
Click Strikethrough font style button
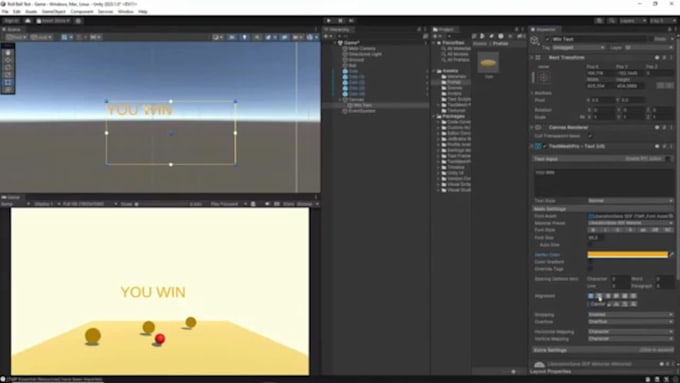631,230
